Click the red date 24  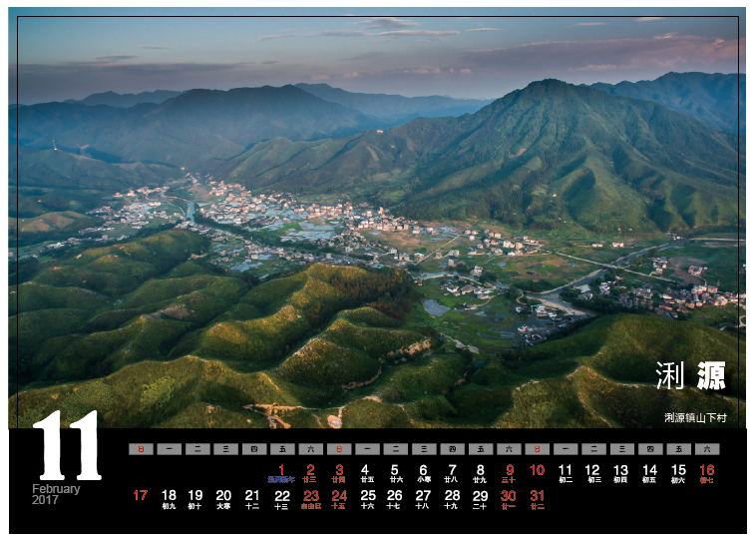coord(339,495)
